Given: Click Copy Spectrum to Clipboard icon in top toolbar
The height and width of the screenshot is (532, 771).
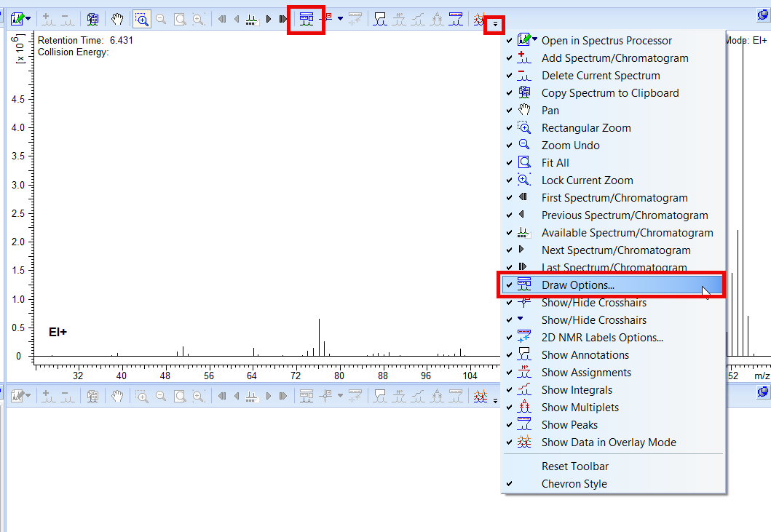Looking at the screenshot, I should (x=92, y=20).
